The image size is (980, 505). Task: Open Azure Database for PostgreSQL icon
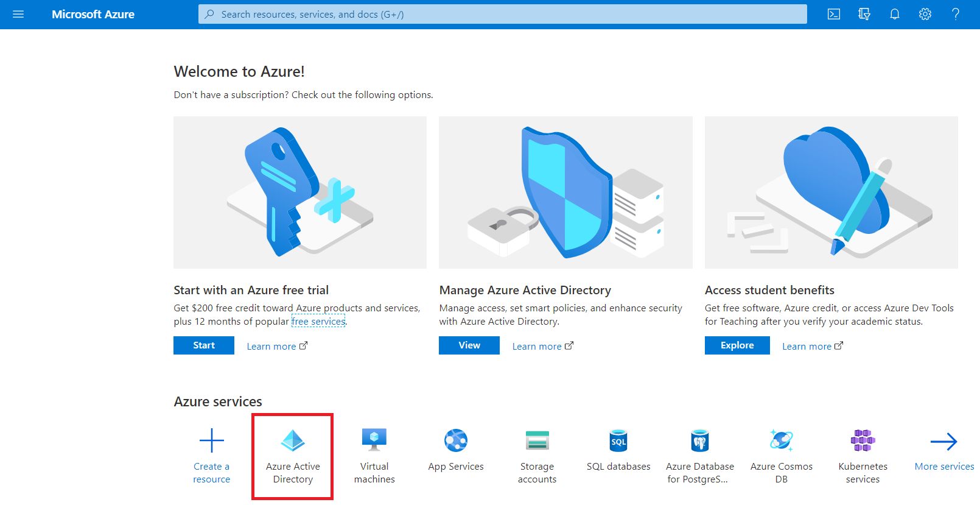tap(700, 440)
